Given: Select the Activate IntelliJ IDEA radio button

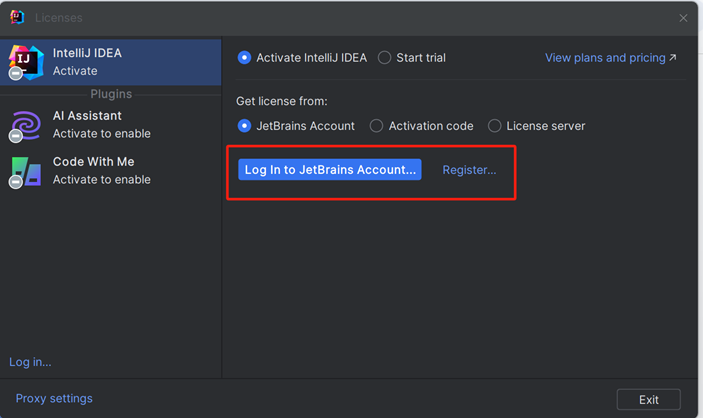Looking at the screenshot, I should click(x=244, y=58).
